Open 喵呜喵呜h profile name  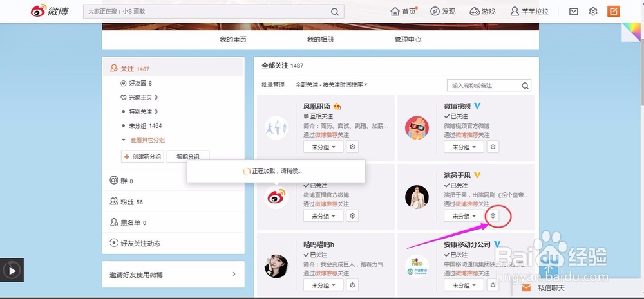(x=319, y=244)
